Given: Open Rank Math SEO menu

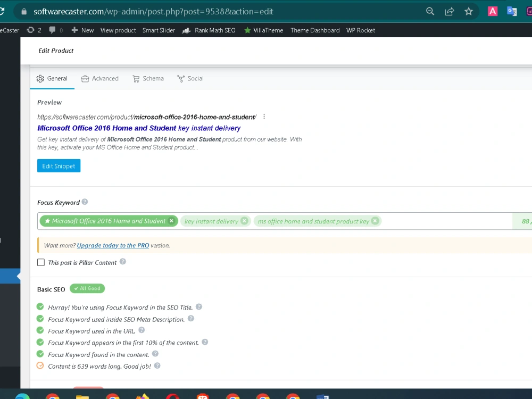Looking at the screenshot, I should click(x=209, y=30).
